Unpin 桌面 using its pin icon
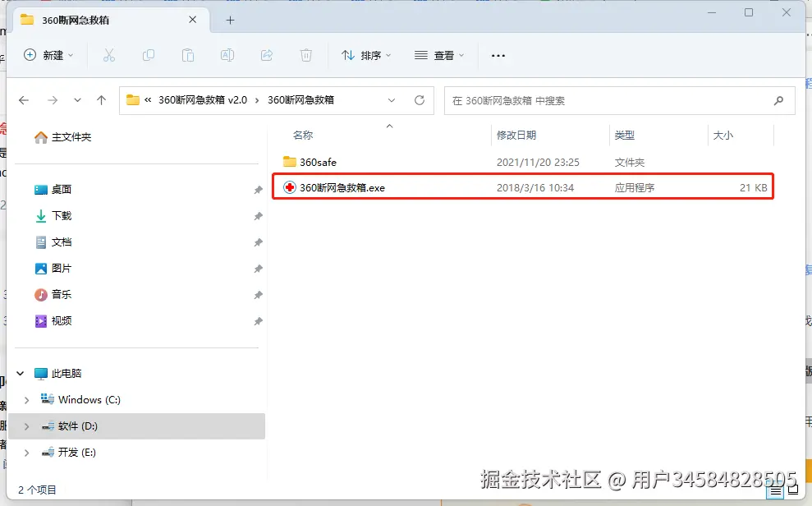 tap(258, 190)
